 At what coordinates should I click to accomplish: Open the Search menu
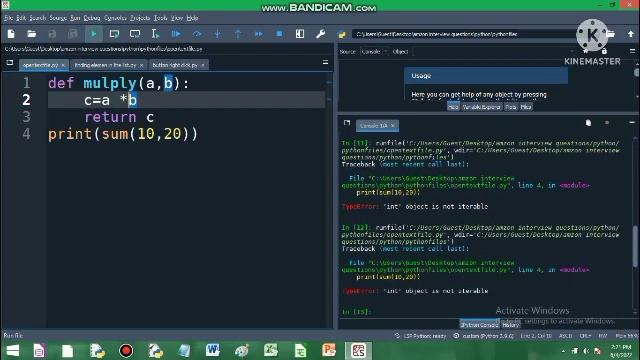[38, 18]
